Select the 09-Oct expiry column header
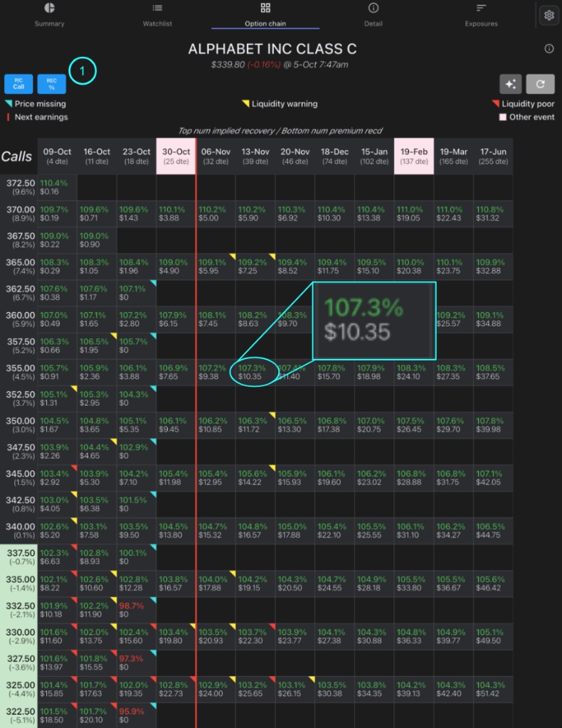Image resolution: width=562 pixels, height=728 pixels. (57, 156)
